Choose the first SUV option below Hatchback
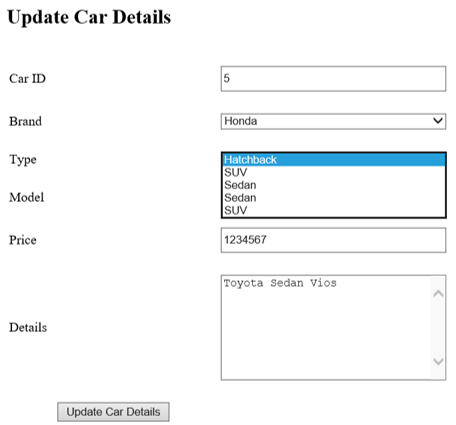The image size is (456, 425). [334, 172]
